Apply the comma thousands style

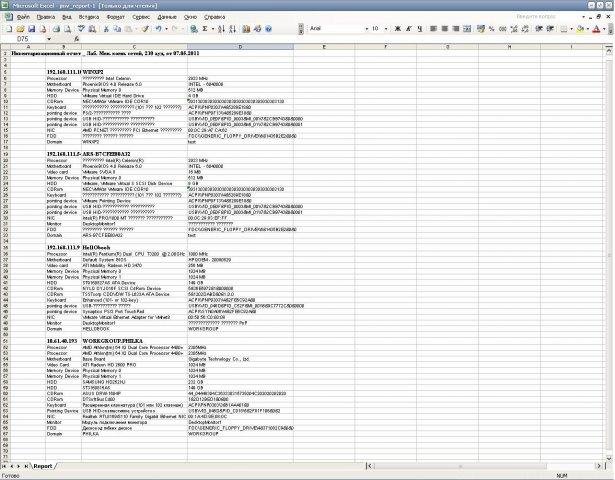(x=503, y=29)
